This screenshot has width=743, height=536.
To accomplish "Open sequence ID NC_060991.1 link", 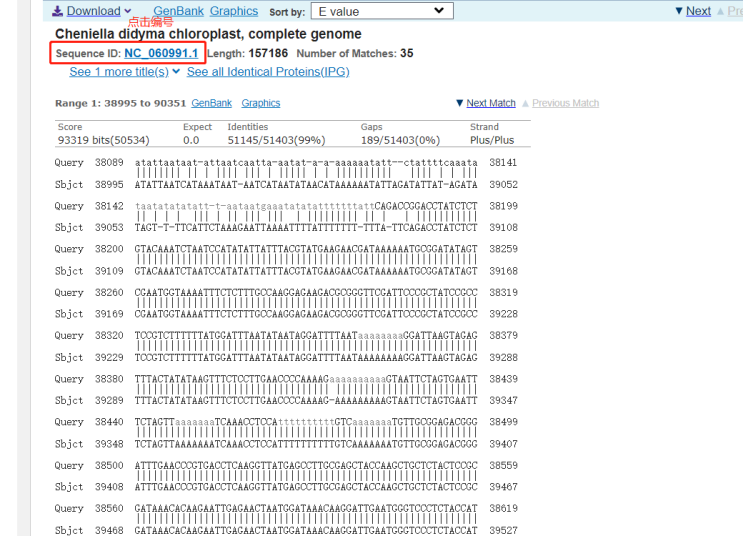I will [x=161, y=53].
